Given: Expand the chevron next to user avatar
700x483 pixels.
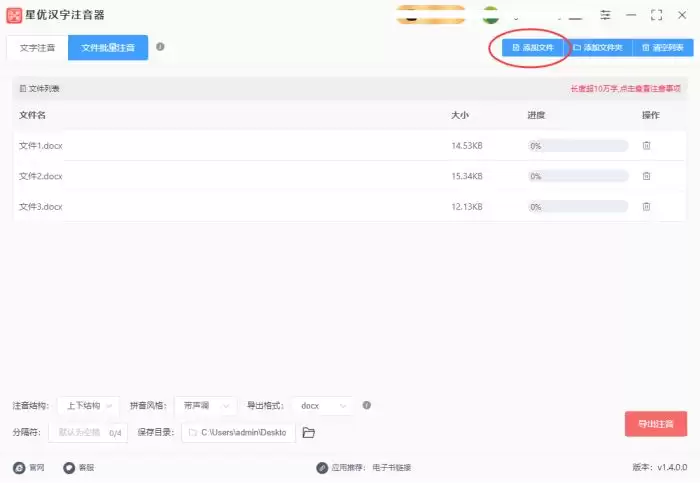Looking at the screenshot, I should pyautogui.click(x=516, y=19).
